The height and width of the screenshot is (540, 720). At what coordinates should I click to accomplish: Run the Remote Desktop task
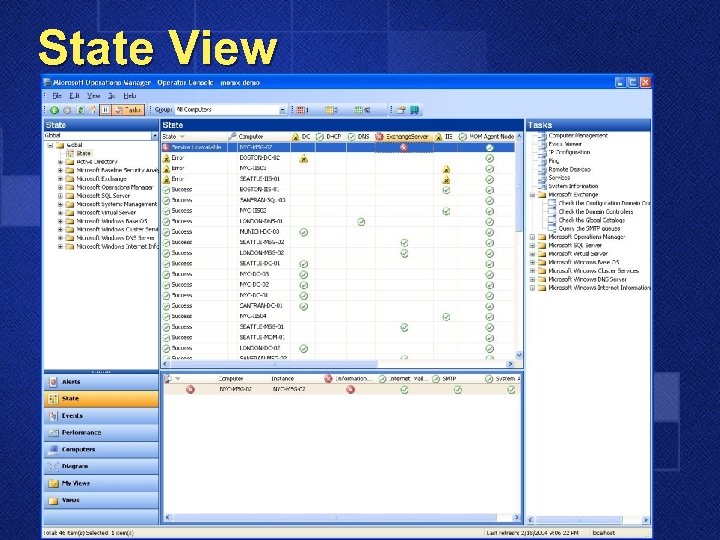pyautogui.click(x=569, y=169)
